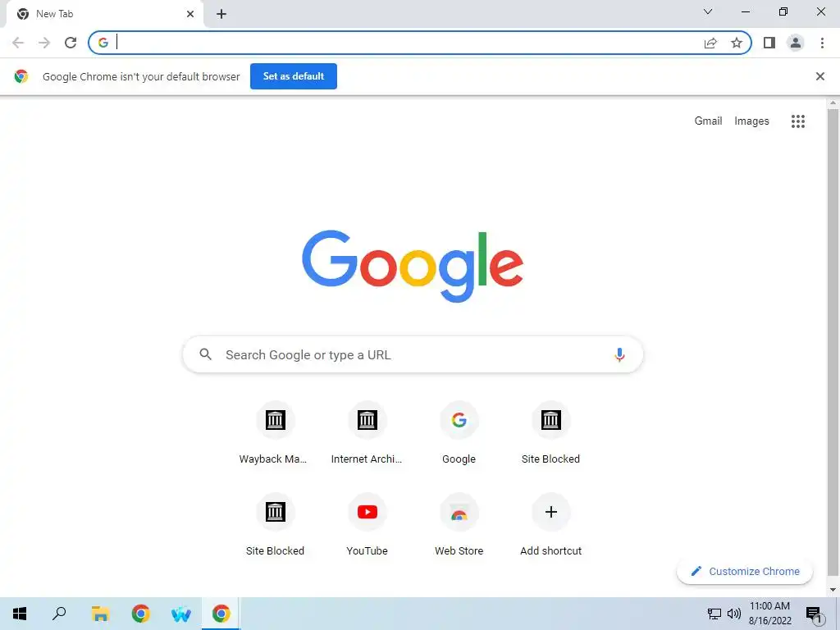Click the Customize Chrome button
Image resolution: width=840 pixels, height=630 pixels.
[745, 571]
